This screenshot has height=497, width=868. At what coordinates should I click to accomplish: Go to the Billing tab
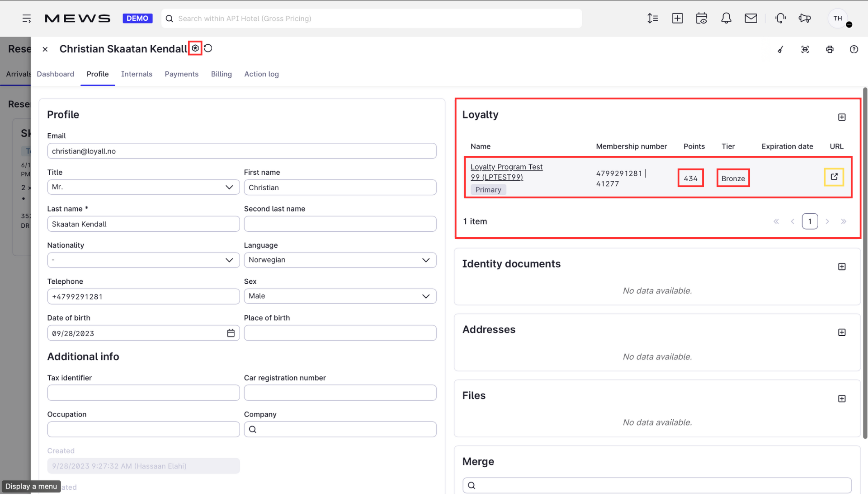pos(221,74)
